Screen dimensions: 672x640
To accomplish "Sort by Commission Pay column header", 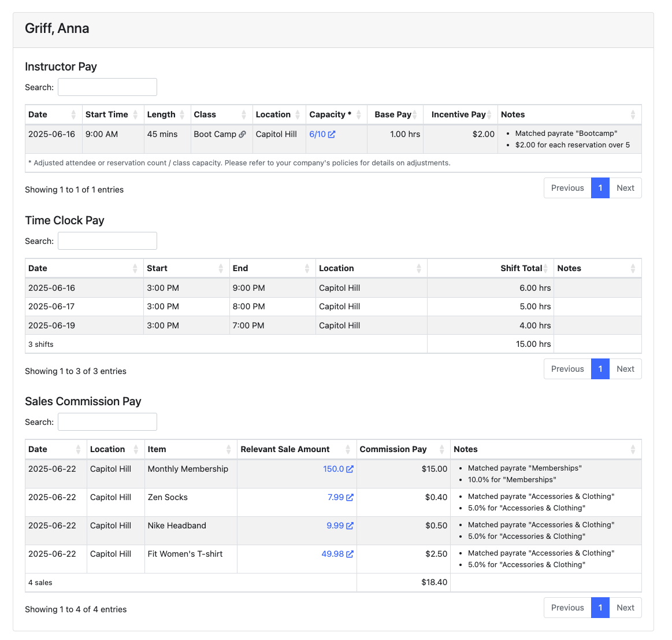I will pyautogui.click(x=403, y=450).
